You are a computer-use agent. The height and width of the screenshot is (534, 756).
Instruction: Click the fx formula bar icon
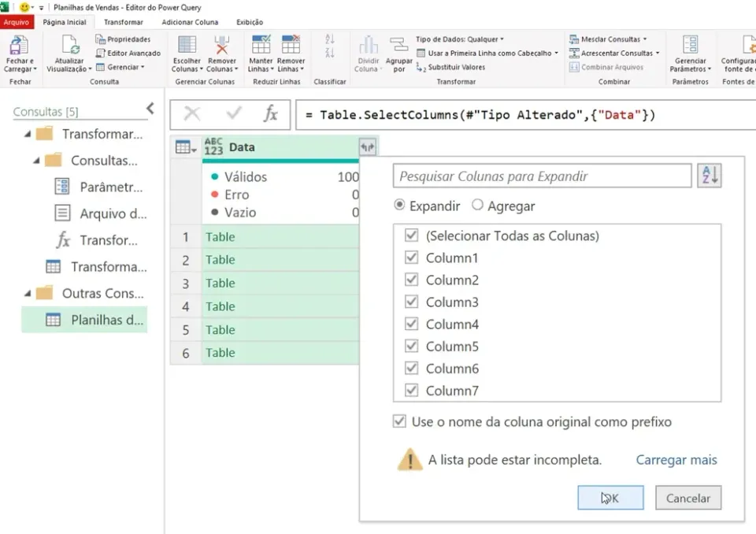(270, 114)
